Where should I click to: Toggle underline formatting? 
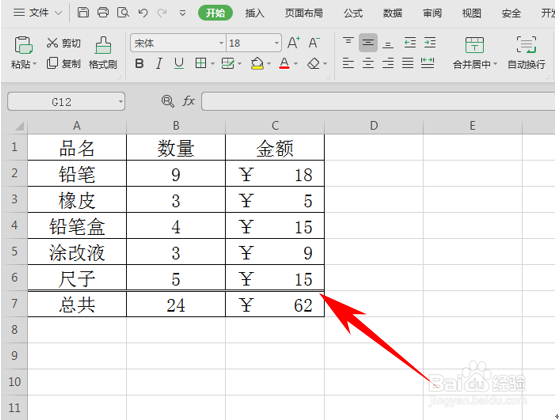point(179,64)
